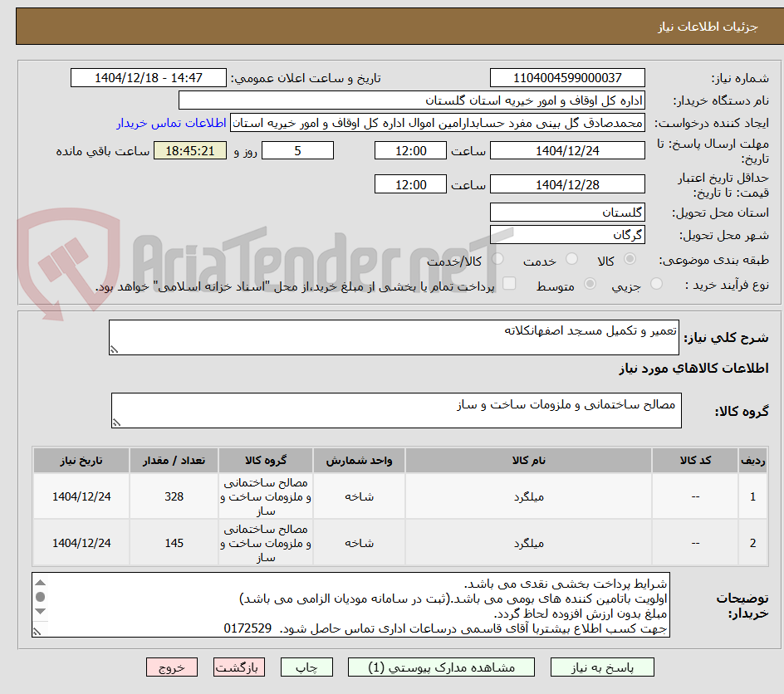
Task: Click the ردیف column header
Action: click(x=753, y=460)
